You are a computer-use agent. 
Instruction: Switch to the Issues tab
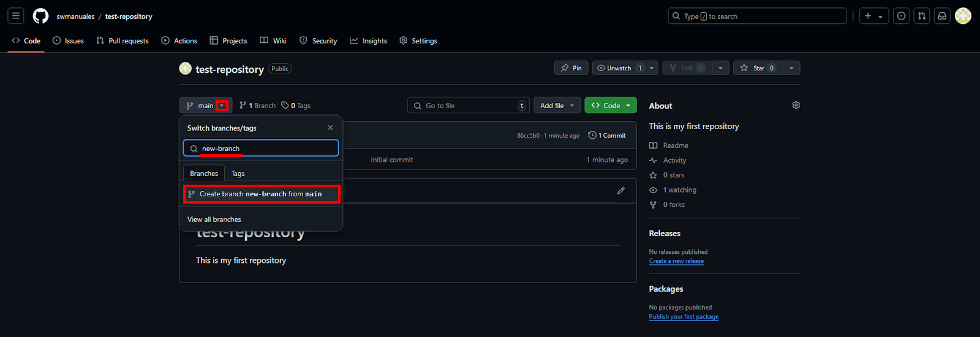(68, 41)
